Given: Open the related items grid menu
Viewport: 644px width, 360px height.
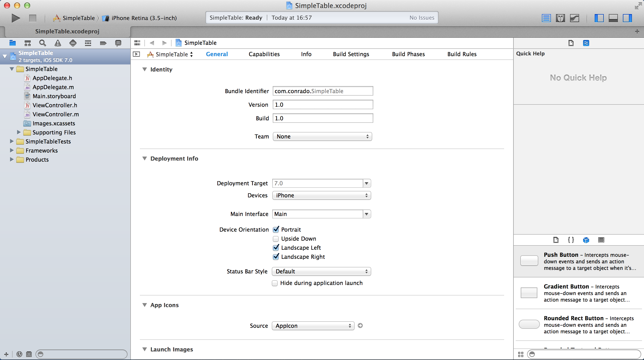Looking at the screenshot, I should (137, 43).
